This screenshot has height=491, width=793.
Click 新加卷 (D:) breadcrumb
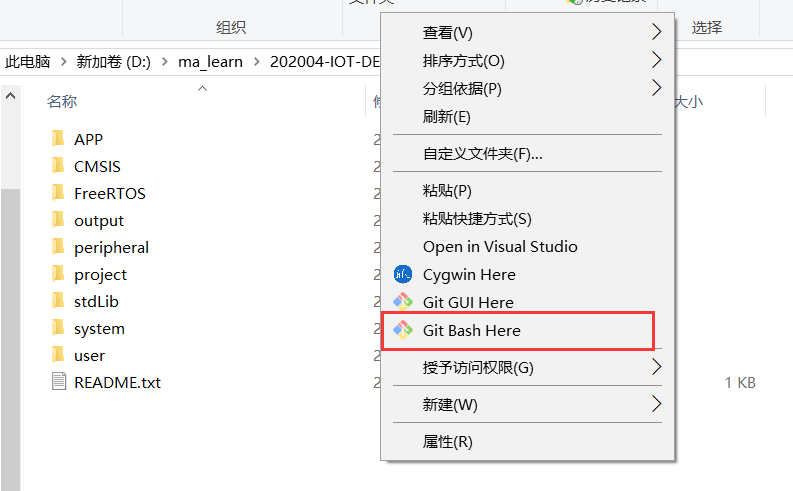[114, 62]
